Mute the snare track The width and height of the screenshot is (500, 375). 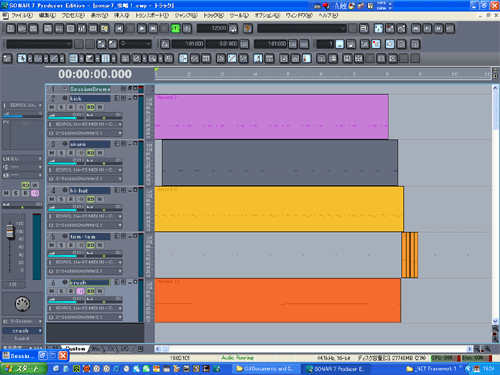pyautogui.click(x=52, y=153)
